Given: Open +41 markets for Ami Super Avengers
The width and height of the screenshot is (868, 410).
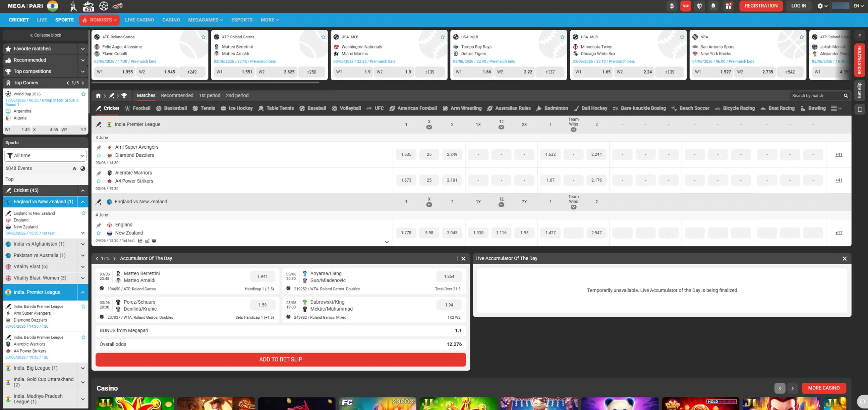Looking at the screenshot, I should [x=839, y=154].
